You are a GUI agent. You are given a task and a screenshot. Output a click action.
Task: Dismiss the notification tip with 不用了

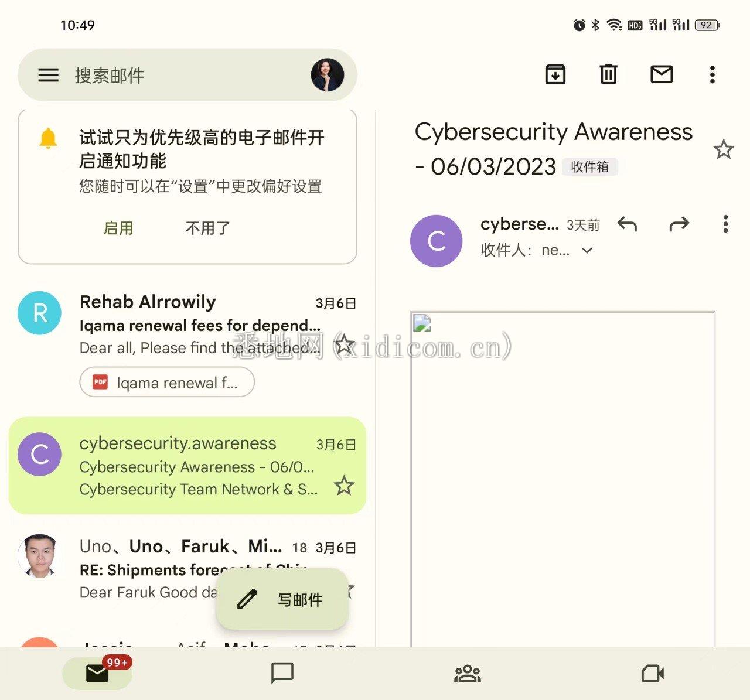[x=208, y=228]
